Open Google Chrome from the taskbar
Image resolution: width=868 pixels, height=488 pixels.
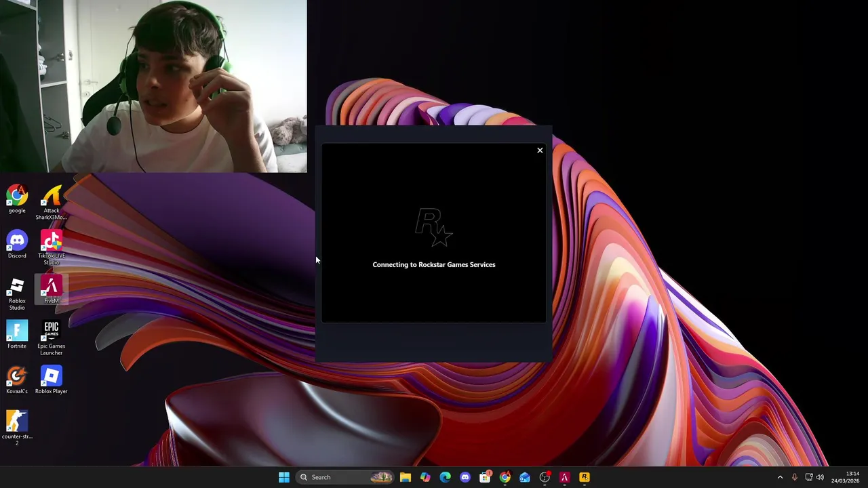pyautogui.click(x=505, y=477)
